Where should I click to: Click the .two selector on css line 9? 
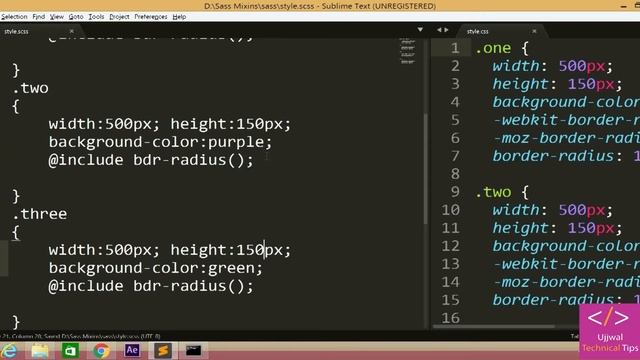[x=493, y=192]
